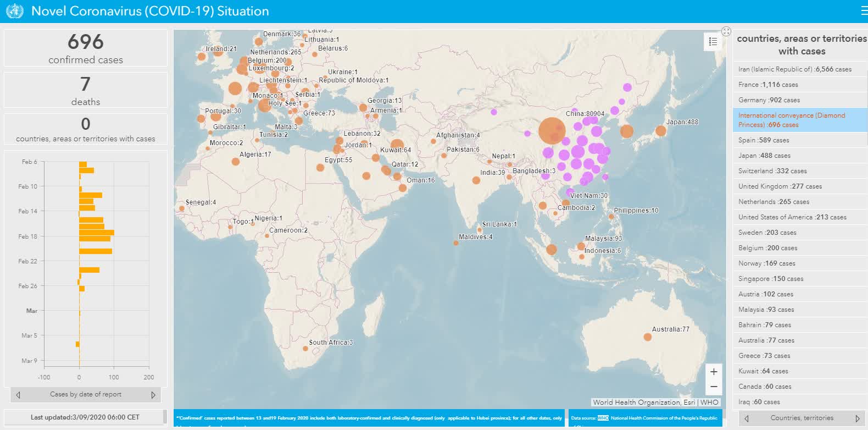Go to next chart after Cases by date
Image resolution: width=868 pixels, height=430 pixels.
click(x=153, y=395)
